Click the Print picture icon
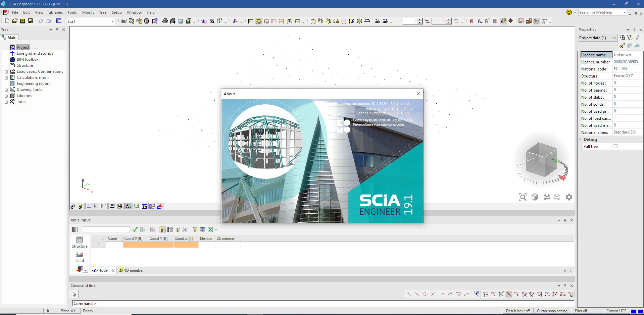This screenshot has width=644, height=315. point(165,21)
